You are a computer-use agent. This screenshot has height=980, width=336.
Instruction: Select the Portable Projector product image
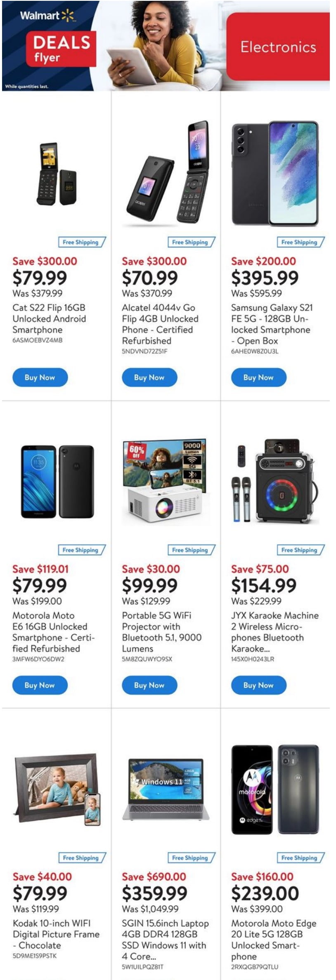(x=164, y=481)
